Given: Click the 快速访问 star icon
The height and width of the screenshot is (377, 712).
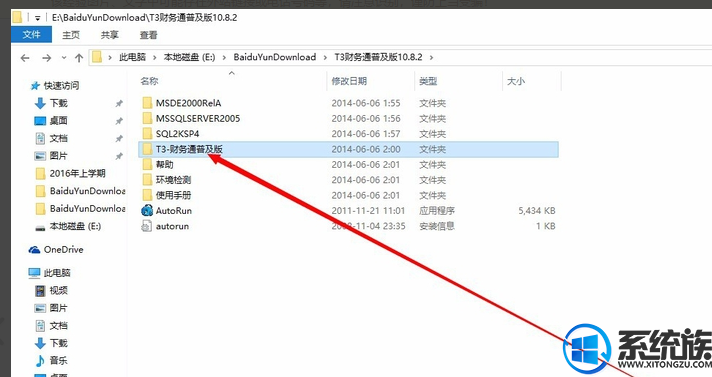Looking at the screenshot, I should click(35, 86).
